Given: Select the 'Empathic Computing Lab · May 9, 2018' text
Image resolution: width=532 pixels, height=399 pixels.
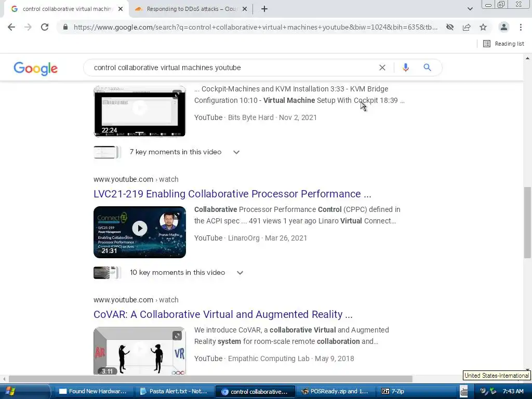Looking at the screenshot, I should click(x=291, y=358).
